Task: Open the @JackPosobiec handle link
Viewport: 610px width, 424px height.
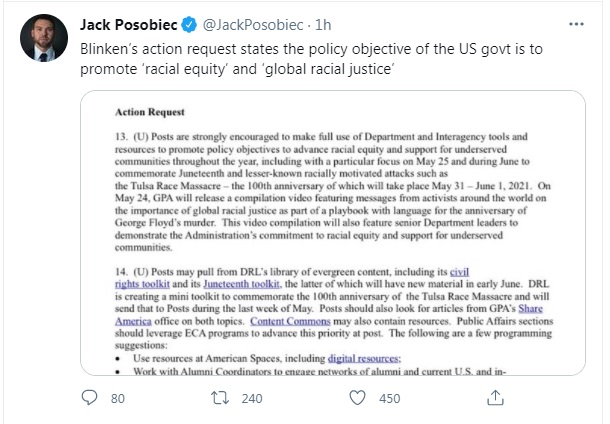Action: coord(253,25)
